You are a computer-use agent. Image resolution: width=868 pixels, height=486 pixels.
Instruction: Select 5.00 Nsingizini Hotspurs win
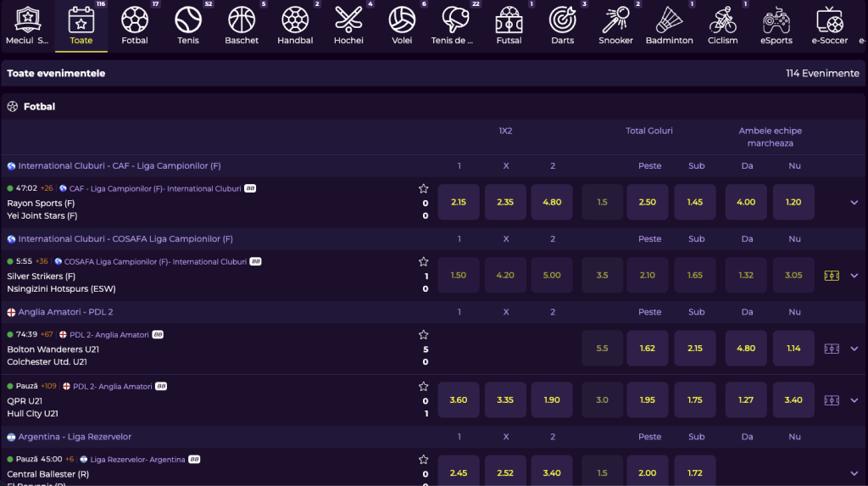click(x=552, y=276)
